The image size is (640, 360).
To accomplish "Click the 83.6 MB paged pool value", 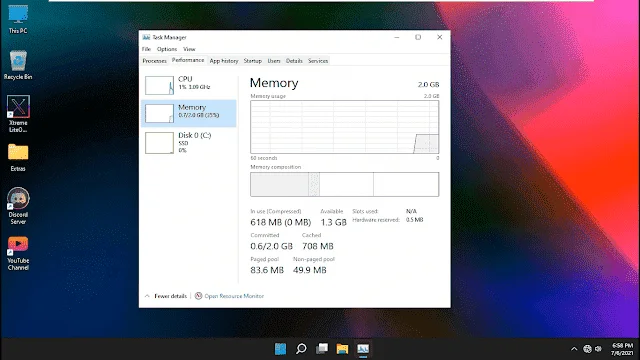I will coord(267,270).
